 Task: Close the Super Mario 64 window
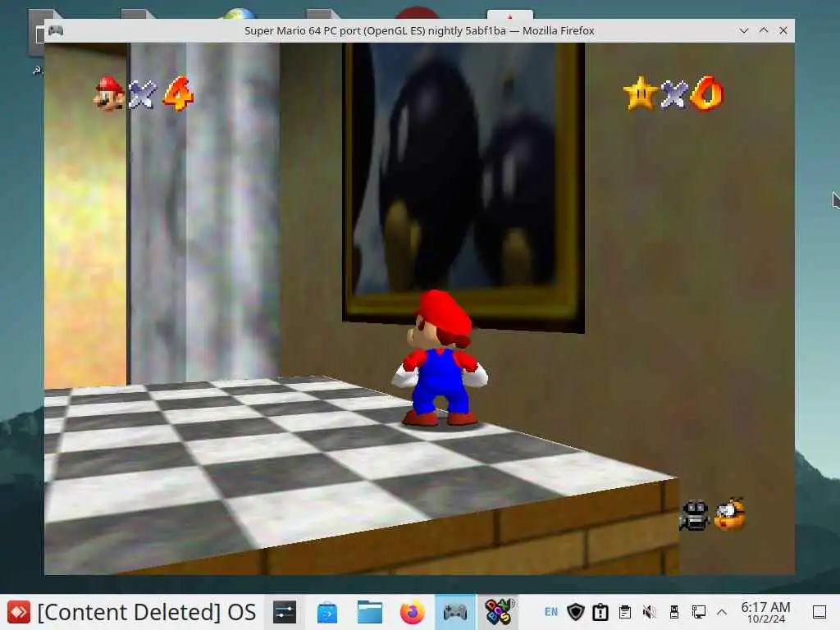783,30
